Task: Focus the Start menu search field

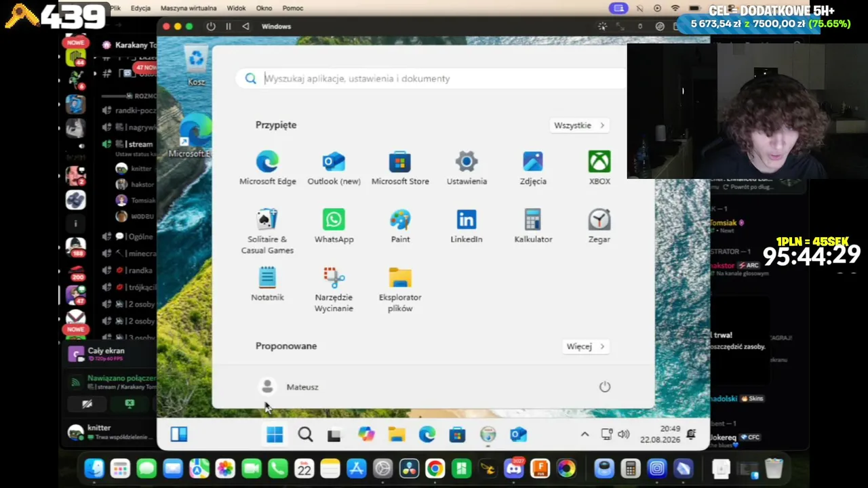Action: [431, 79]
